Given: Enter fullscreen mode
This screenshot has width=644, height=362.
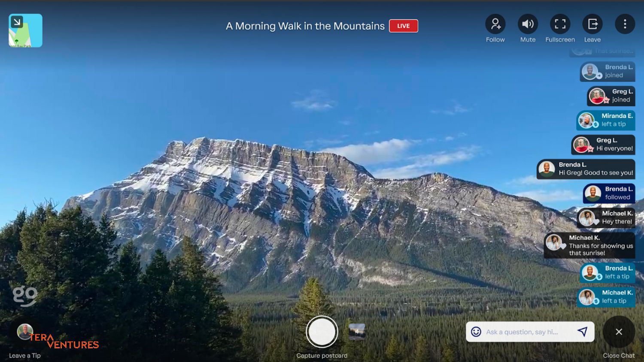Looking at the screenshot, I should [560, 24].
